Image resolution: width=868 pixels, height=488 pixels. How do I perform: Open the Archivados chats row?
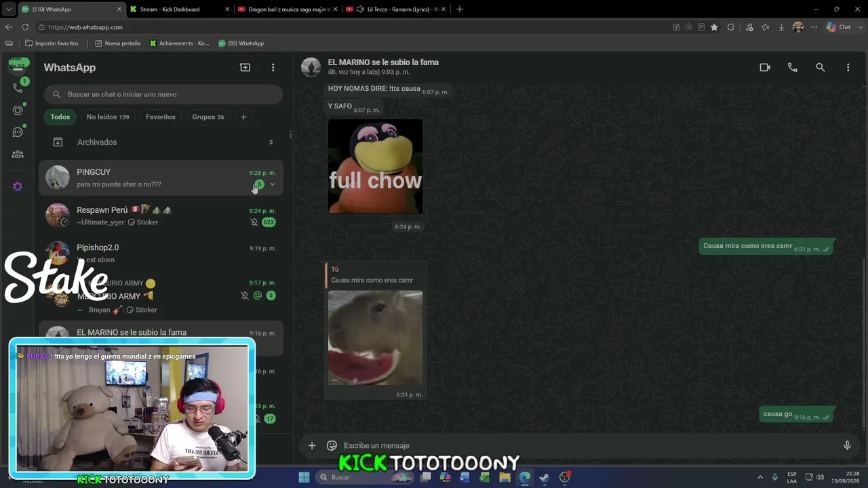click(161, 142)
